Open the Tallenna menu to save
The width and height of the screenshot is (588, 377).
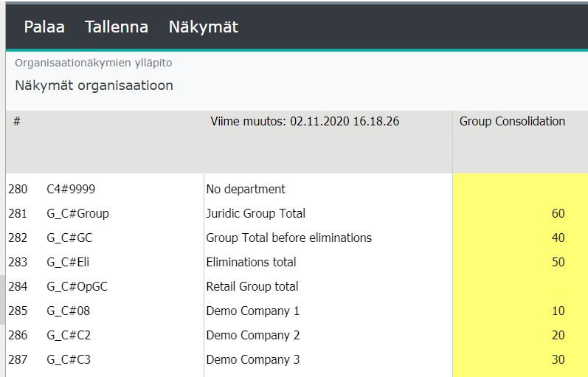click(117, 27)
